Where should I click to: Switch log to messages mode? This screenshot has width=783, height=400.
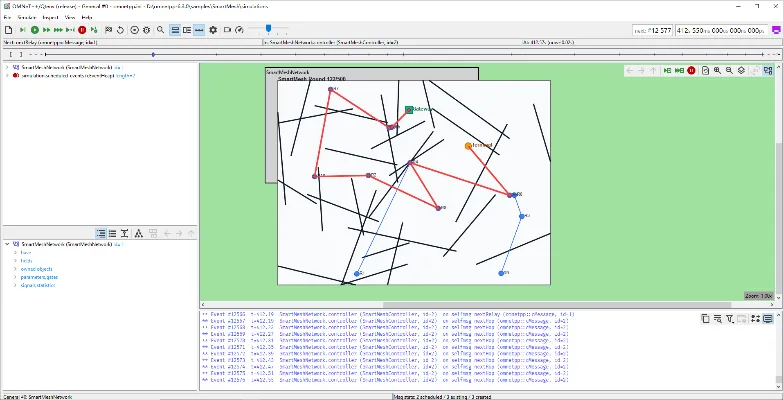[756, 319]
